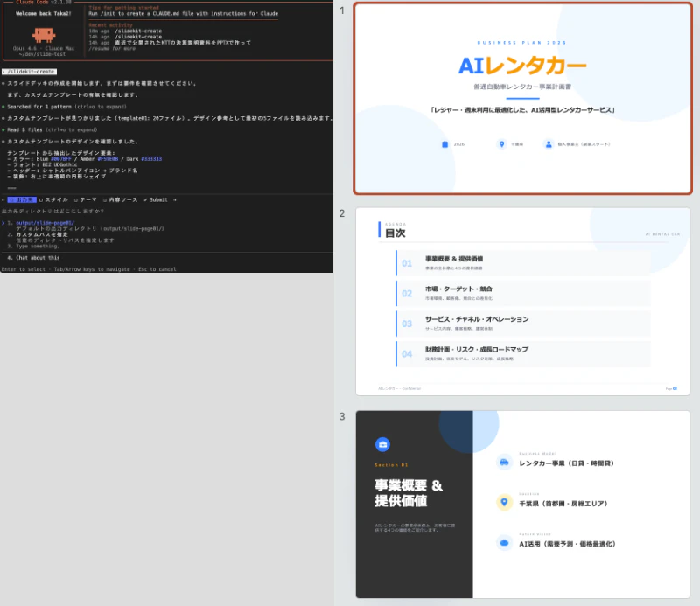Click the 18m ago /slidekit-create recent activity
700x606 pixels.
point(125,31)
